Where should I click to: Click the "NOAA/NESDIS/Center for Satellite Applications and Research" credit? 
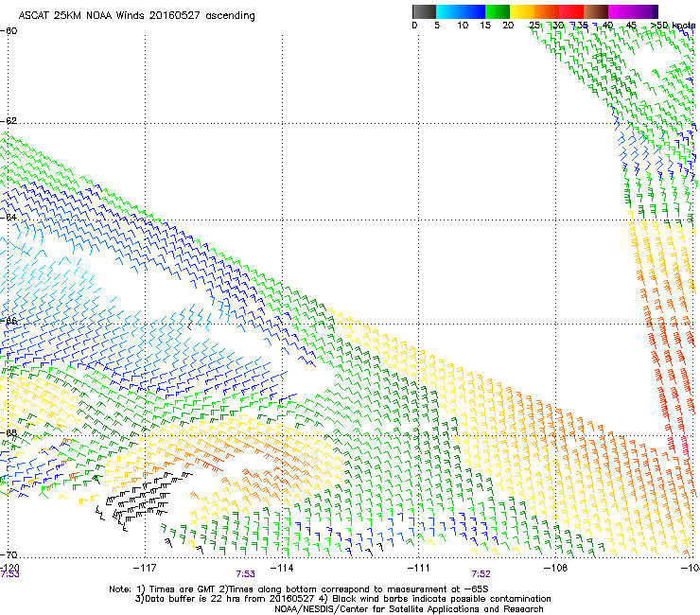pyautogui.click(x=409, y=609)
